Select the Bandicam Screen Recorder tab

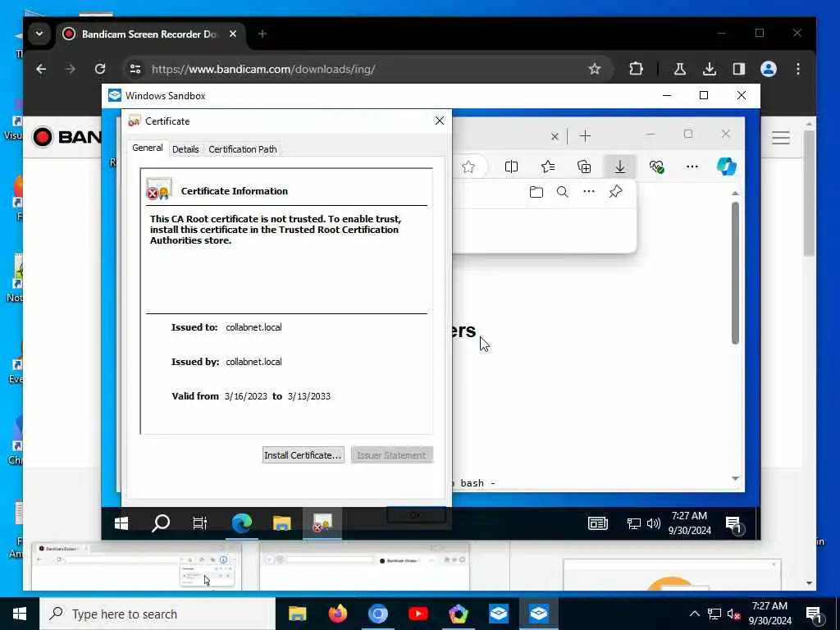click(x=150, y=34)
